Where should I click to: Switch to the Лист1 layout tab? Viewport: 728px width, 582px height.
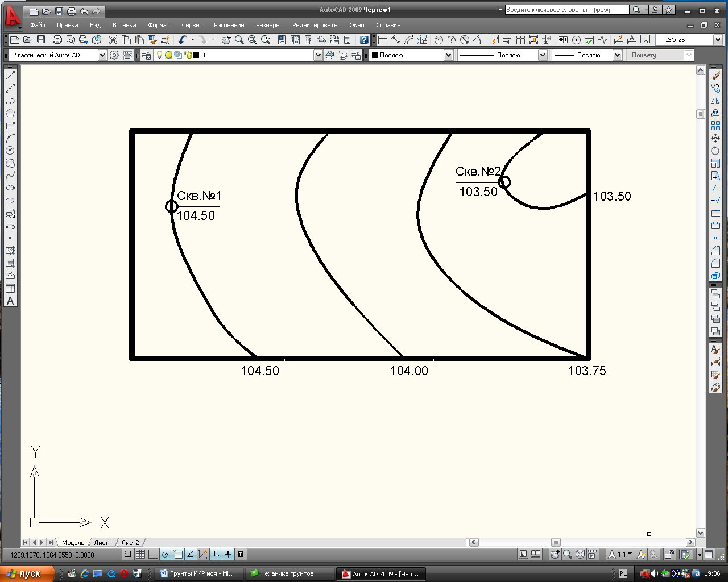tap(102, 543)
